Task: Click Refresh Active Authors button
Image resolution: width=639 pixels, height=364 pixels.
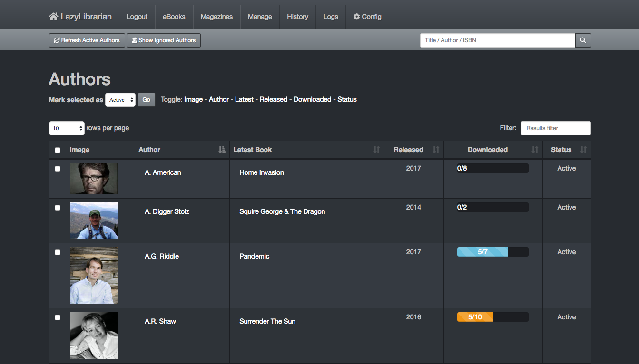Action: [87, 40]
